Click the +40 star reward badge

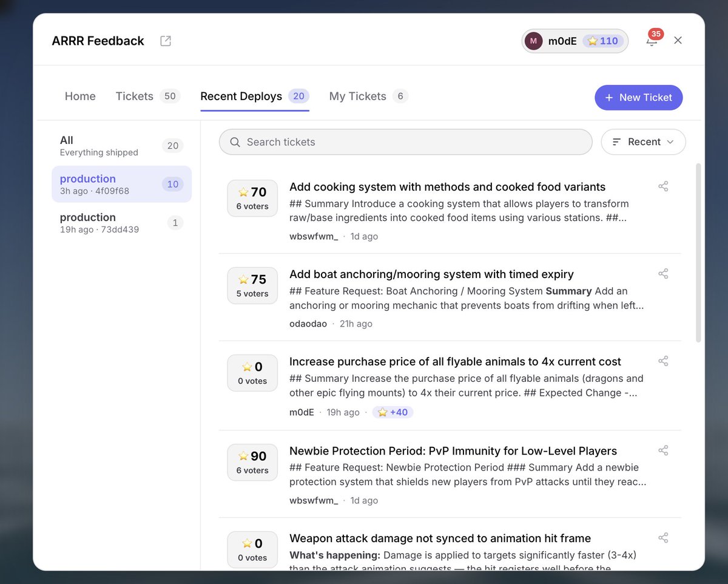coord(393,412)
